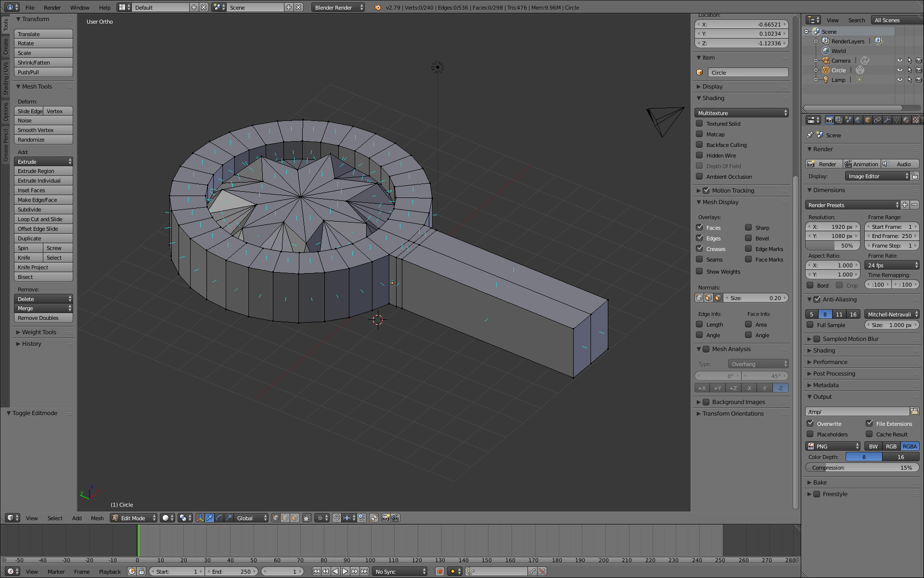Image resolution: width=924 pixels, height=578 pixels.
Task: Open the Object properties cube tab
Action: pos(868,120)
